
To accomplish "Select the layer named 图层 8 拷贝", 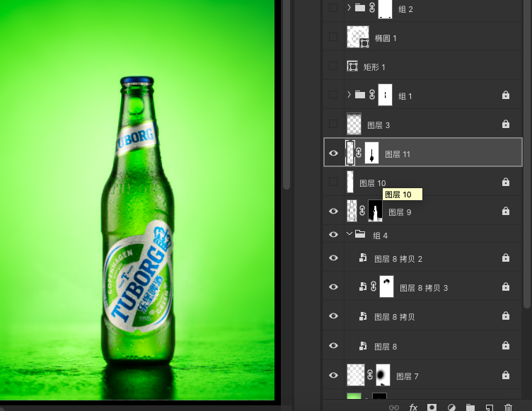I will (394, 317).
